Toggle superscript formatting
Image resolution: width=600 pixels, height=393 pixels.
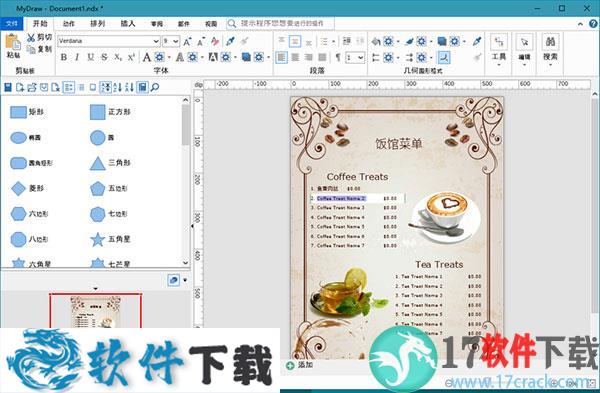131,57
